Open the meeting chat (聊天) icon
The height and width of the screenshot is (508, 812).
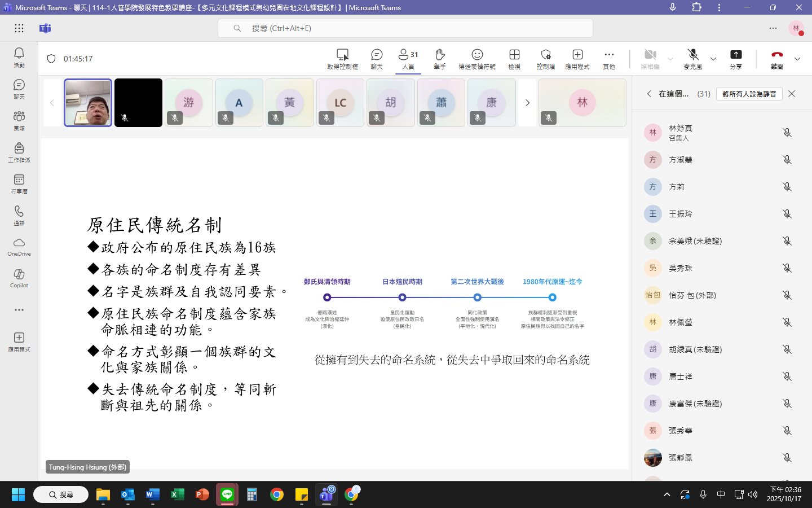[x=377, y=58]
